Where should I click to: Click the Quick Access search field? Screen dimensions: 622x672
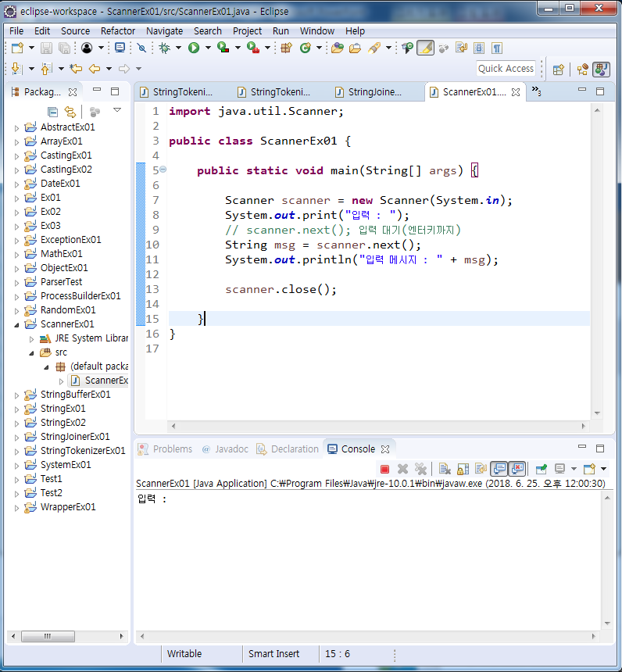coord(506,69)
